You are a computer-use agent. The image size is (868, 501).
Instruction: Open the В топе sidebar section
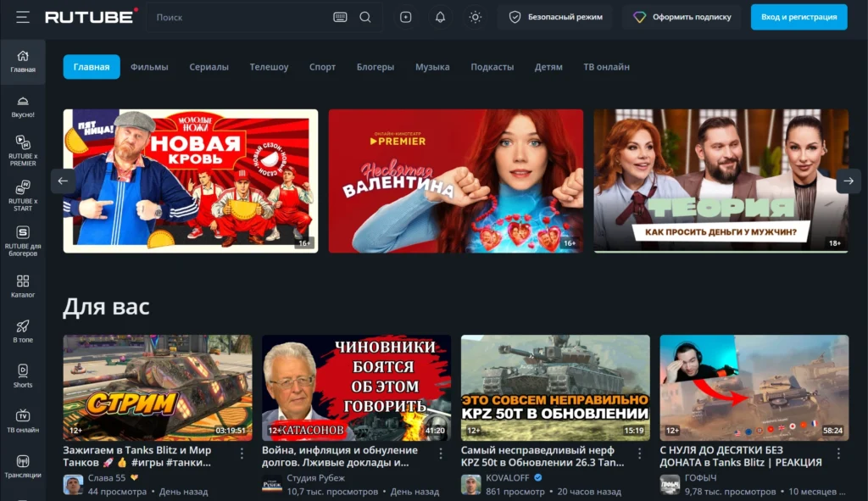23,328
